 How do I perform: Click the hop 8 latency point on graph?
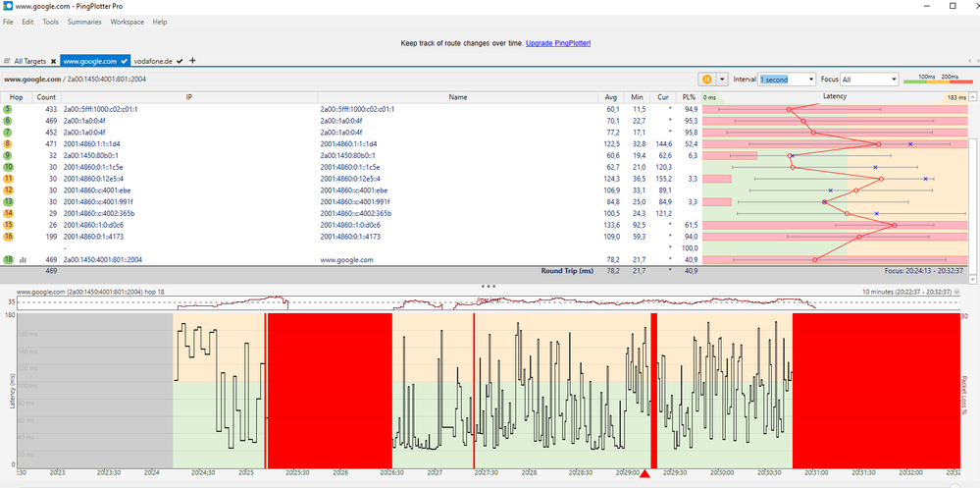pos(878,144)
